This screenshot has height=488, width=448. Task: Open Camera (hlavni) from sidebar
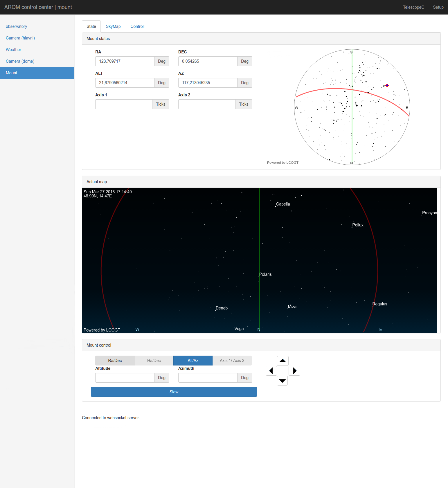click(20, 38)
